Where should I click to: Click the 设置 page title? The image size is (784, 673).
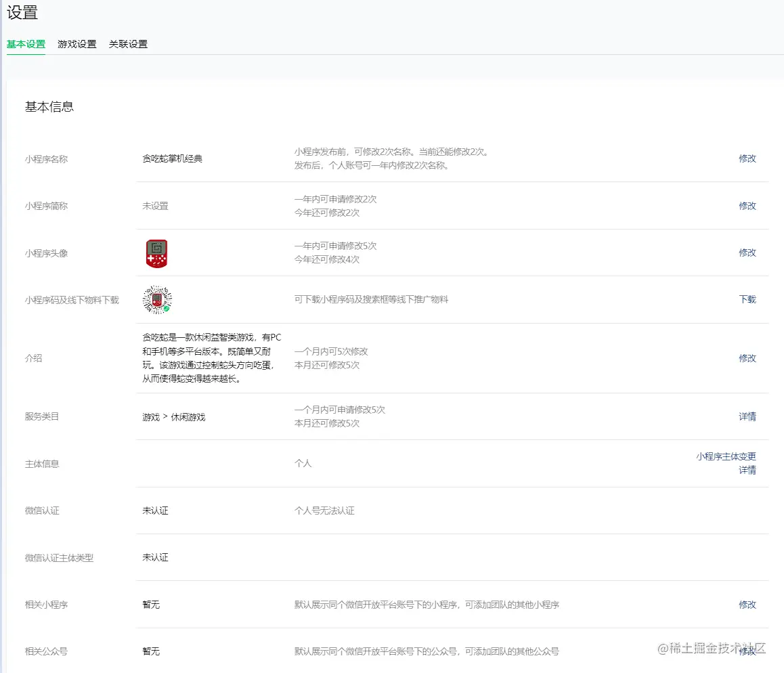[22, 12]
